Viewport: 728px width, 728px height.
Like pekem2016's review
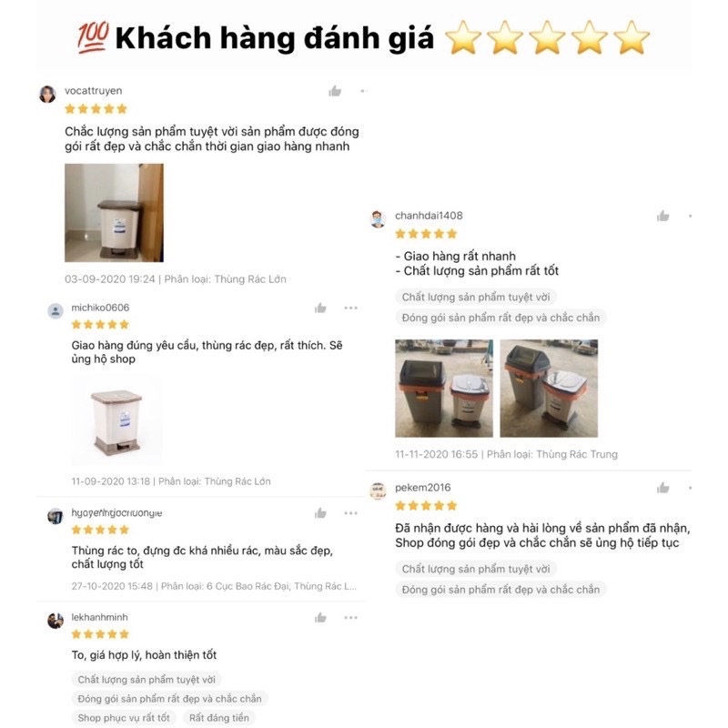coord(662,488)
